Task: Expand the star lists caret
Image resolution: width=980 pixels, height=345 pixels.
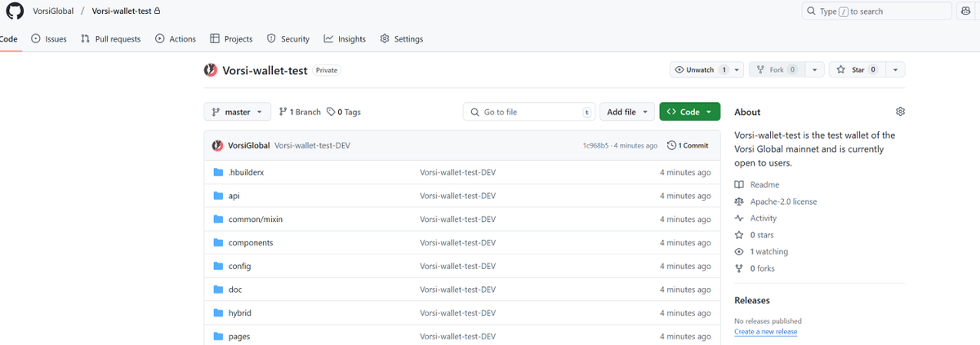Action: point(896,70)
